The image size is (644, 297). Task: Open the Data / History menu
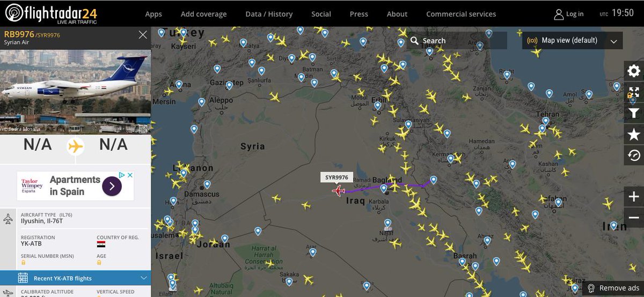(269, 14)
